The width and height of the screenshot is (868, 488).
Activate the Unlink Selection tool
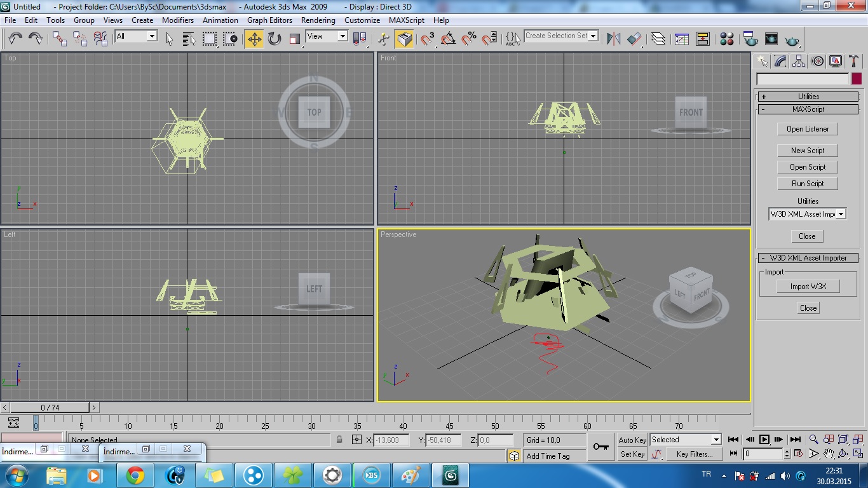tap(80, 39)
